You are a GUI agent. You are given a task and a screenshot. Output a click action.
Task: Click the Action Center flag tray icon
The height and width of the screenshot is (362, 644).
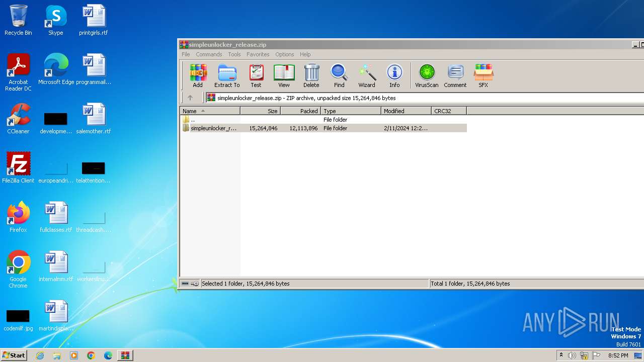click(x=596, y=355)
